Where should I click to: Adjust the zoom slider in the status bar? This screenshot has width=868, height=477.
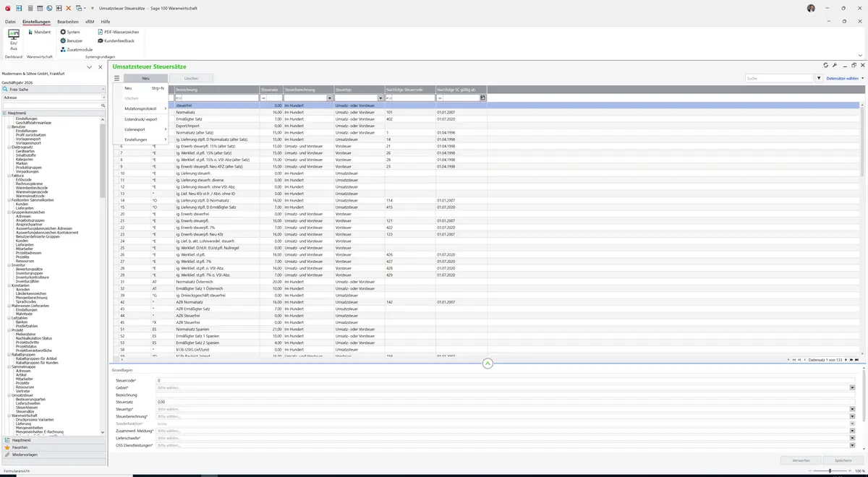[829, 471]
